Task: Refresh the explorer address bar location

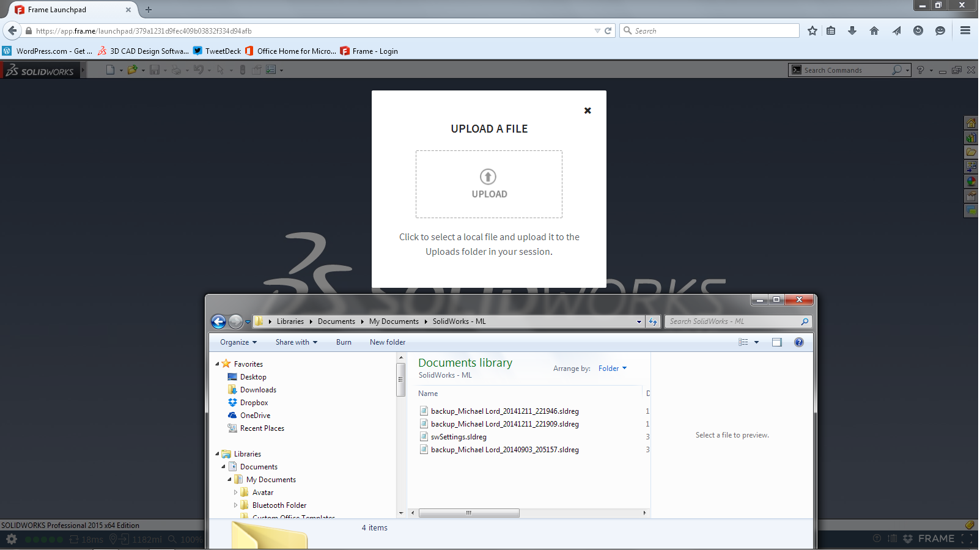Action: click(653, 321)
